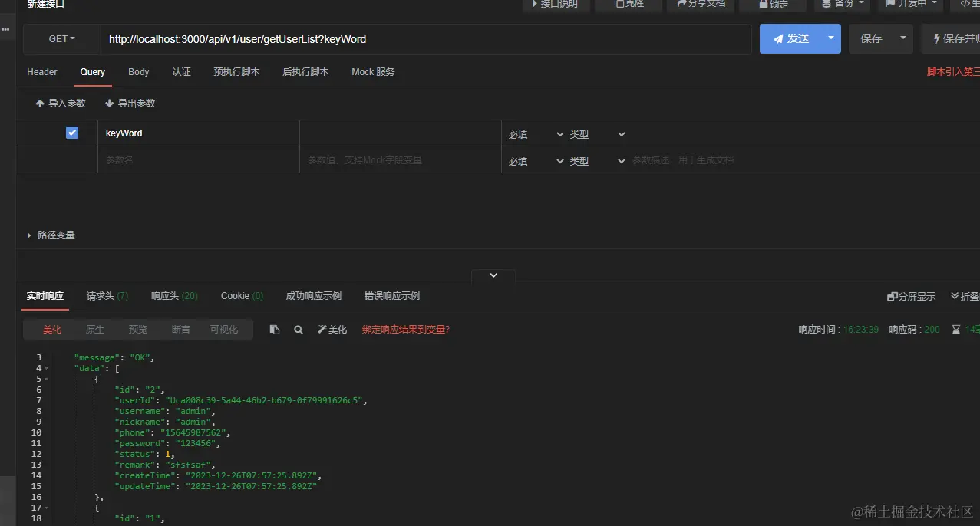Screen dimensions: 980x526
Task: Open the 备份 backup dropdown
Action: pyautogui.click(x=843, y=5)
